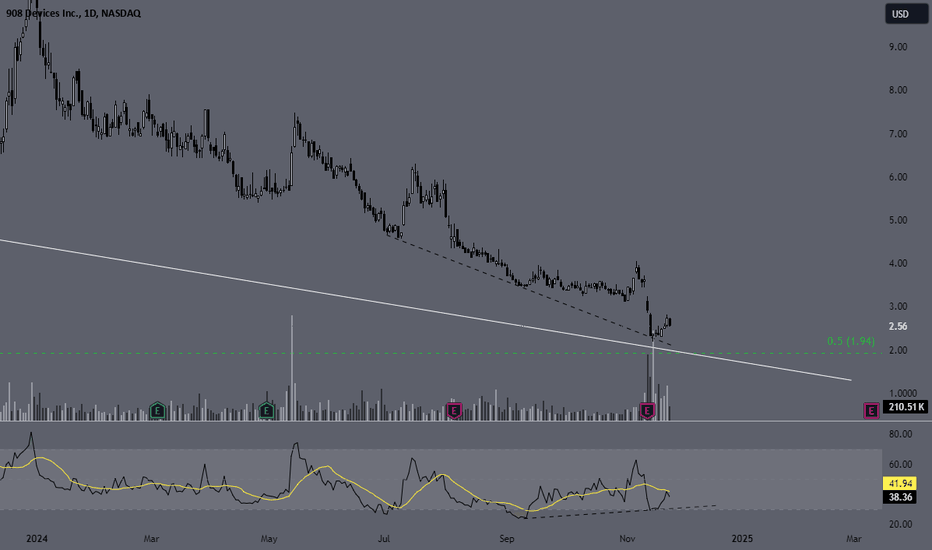Screen dimensions: 932x550
Task: Click the 8.00 price axis label
Action: click(898, 90)
